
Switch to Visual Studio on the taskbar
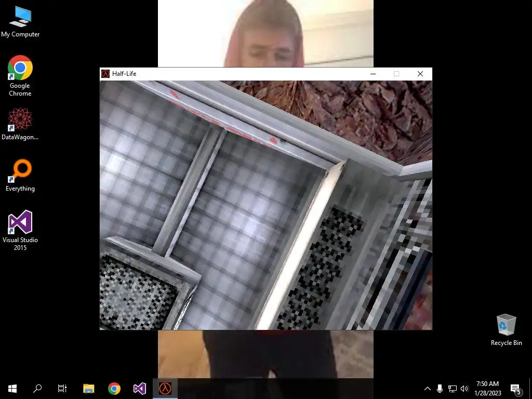(x=139, y=389)
